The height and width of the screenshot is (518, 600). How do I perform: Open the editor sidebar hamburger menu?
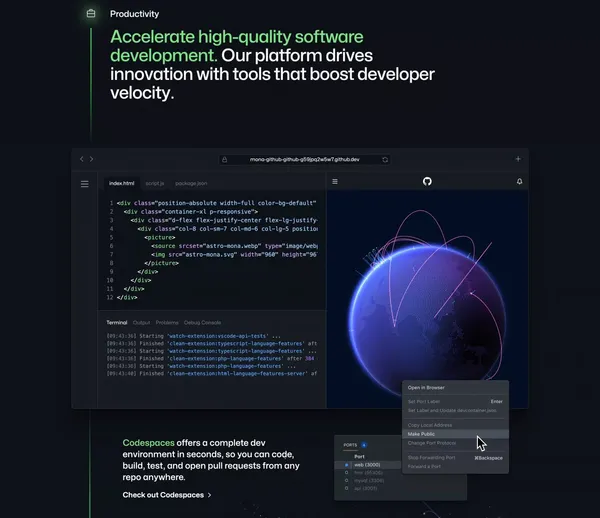tap(85, 184)
